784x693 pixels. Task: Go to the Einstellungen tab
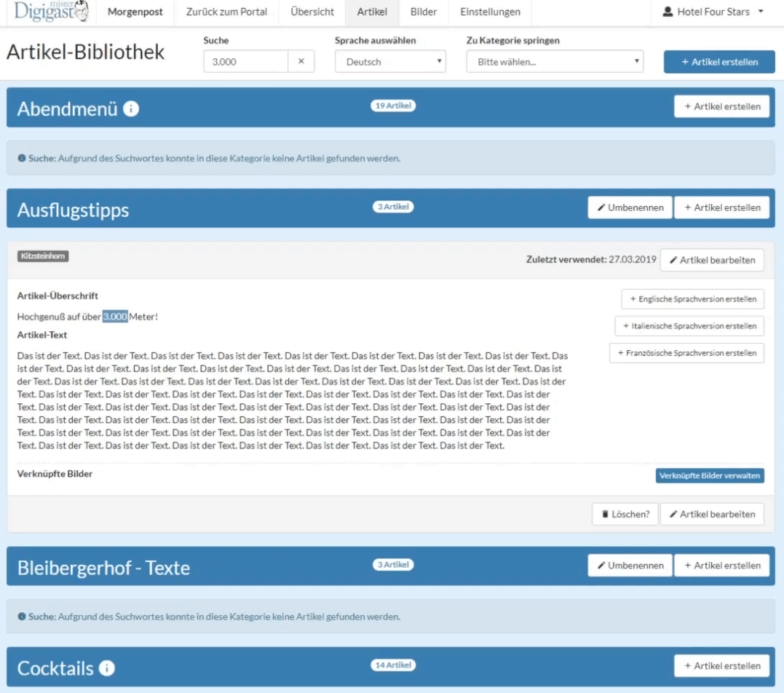click(490, 12)
